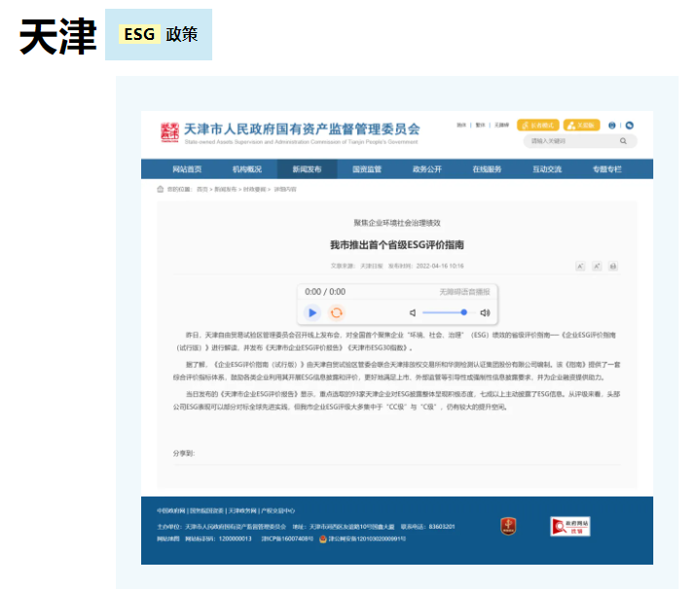Click the print article icon
This screenshot has width=700, height=589.
coord(613,266)
